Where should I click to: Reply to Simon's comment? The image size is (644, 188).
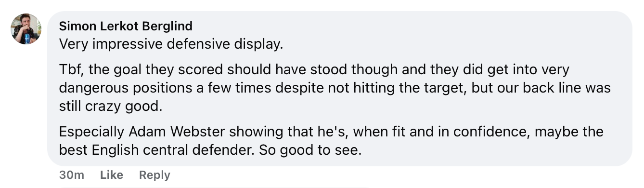coord(155,175)
